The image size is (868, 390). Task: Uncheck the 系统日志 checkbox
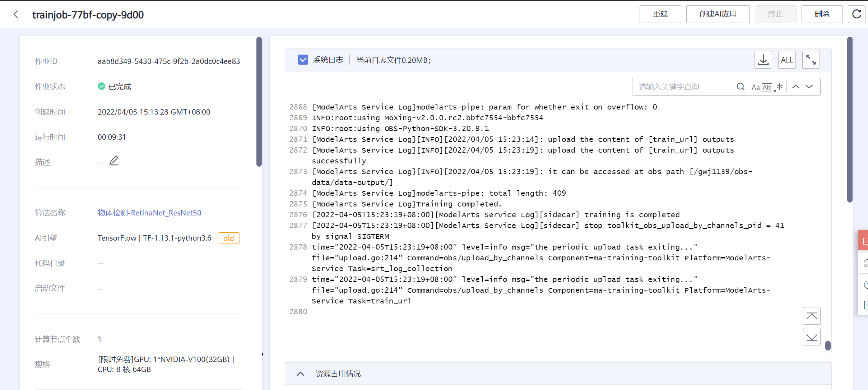[303, 60]
